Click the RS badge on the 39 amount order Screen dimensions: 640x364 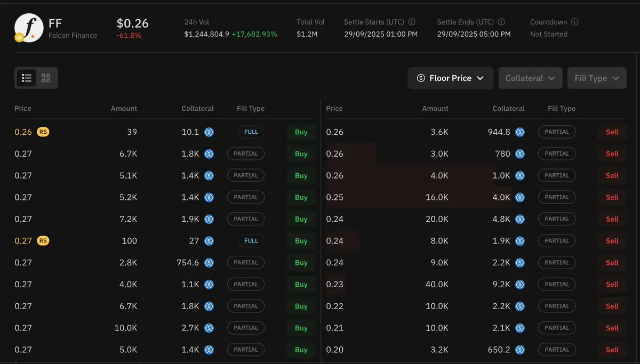point(43,132)
